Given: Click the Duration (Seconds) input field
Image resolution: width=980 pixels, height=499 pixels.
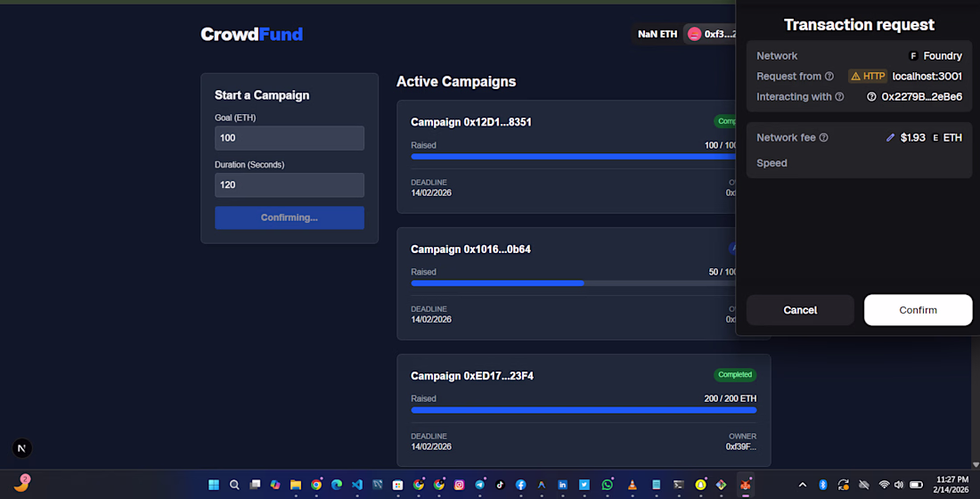Looking at the screenshot, I should [290, 185].
